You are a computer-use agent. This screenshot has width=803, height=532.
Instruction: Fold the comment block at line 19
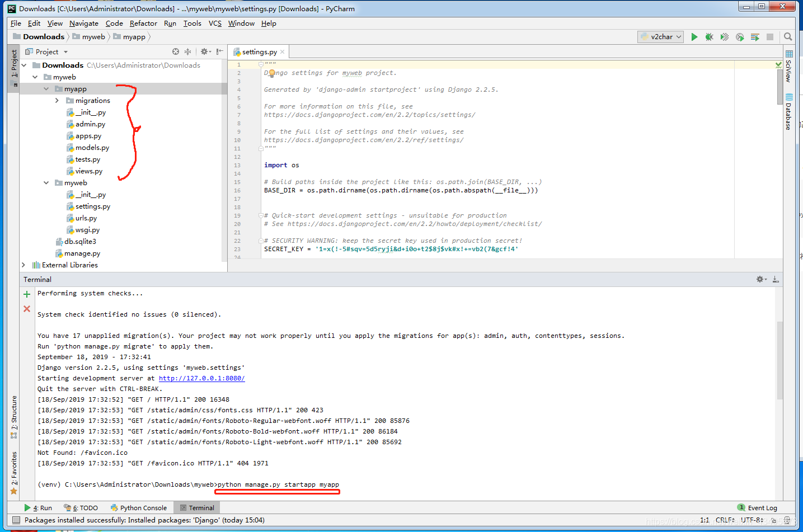(261, 215)
